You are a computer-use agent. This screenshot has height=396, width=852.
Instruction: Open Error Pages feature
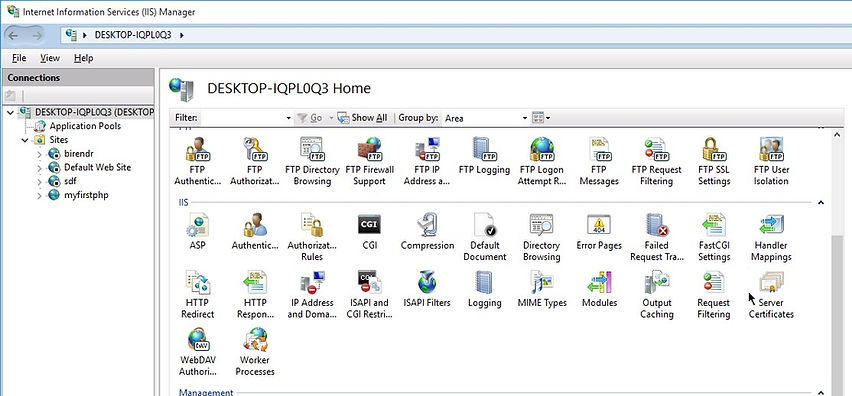coord(599,232)
